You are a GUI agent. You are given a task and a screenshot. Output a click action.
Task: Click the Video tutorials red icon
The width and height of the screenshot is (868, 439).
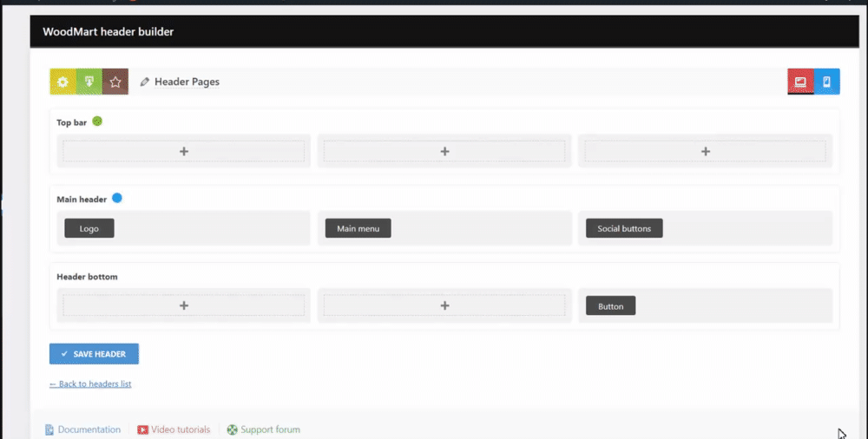143,429
